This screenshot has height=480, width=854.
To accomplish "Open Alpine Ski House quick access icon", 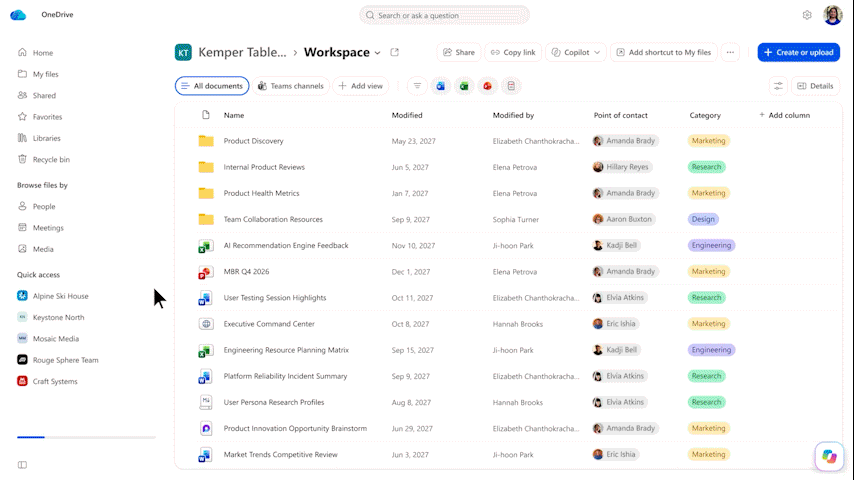I will 22,296.
